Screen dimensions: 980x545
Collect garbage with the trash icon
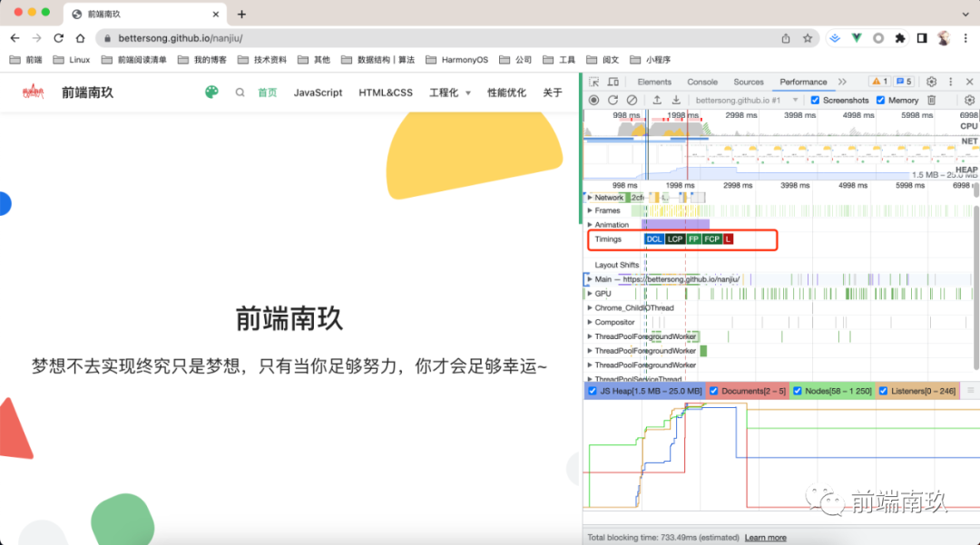[x=931, y=100]
